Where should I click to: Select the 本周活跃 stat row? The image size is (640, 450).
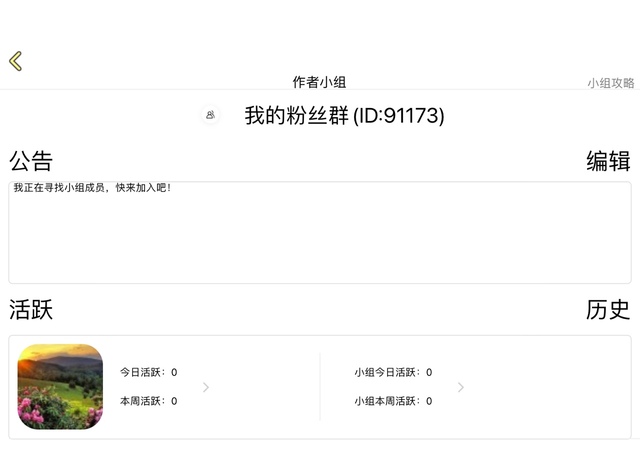click(x=149, y=401)
